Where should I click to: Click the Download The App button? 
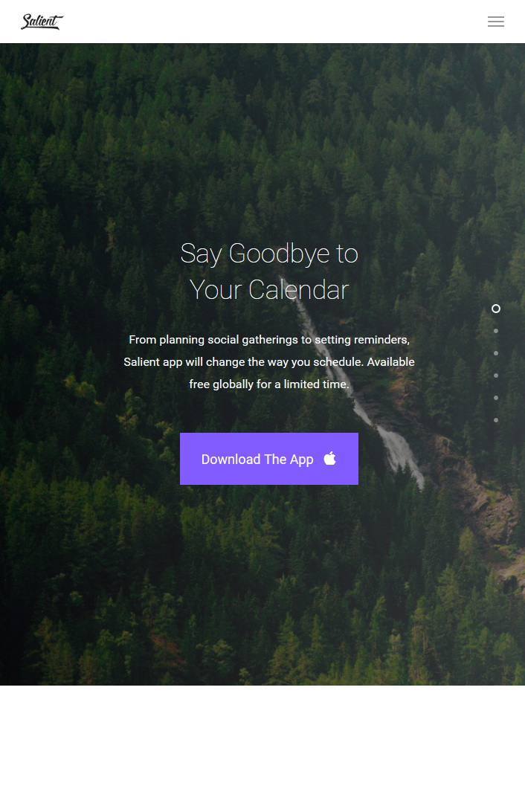click(268, 459)
